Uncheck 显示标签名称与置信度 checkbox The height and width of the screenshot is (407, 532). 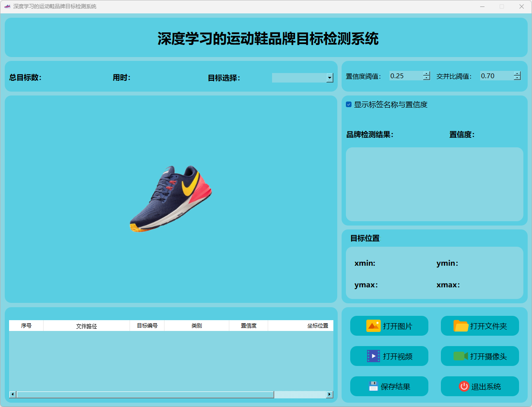(x=349, y=105)
